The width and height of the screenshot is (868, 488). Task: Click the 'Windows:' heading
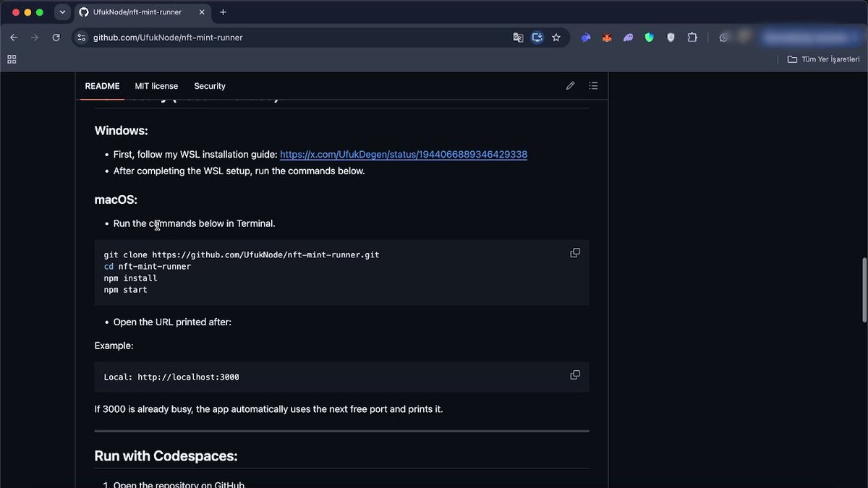[x=122, y=131]
